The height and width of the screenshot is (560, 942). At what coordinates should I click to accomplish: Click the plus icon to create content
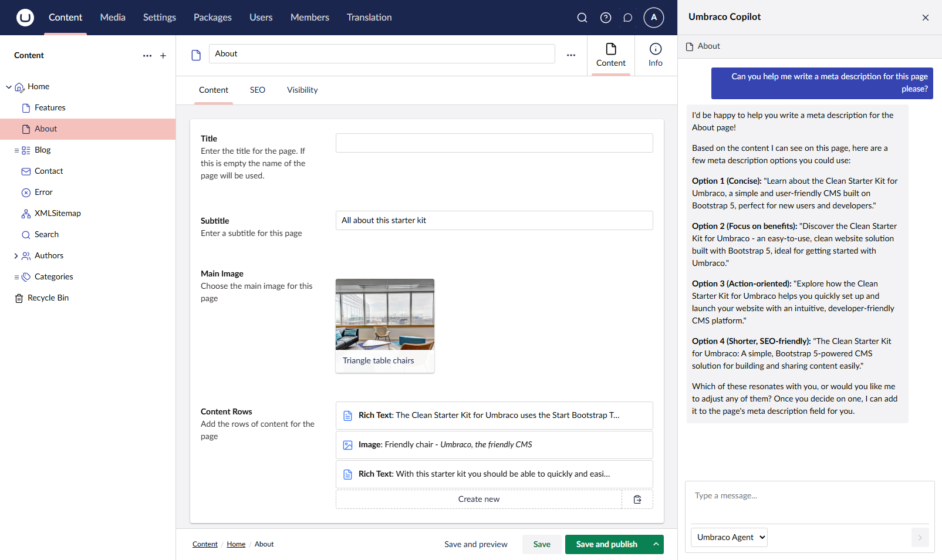point(163,56)
